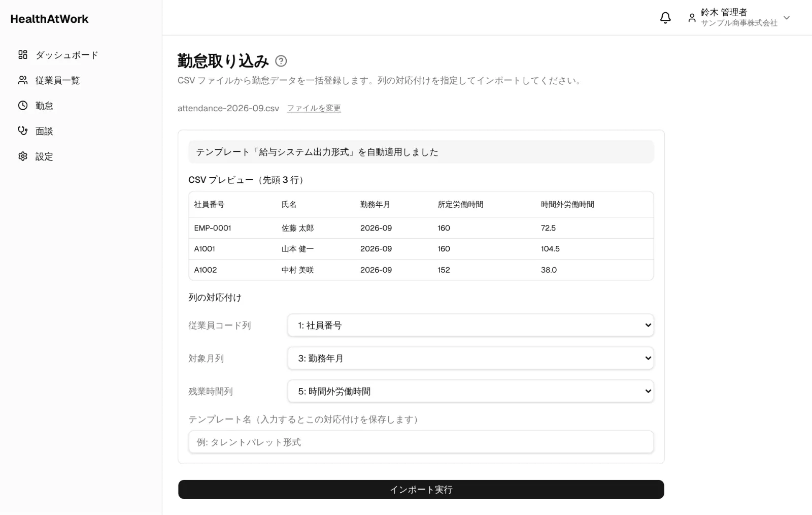
Task: Click overtime value 72.5
Action: coord(548,228)
